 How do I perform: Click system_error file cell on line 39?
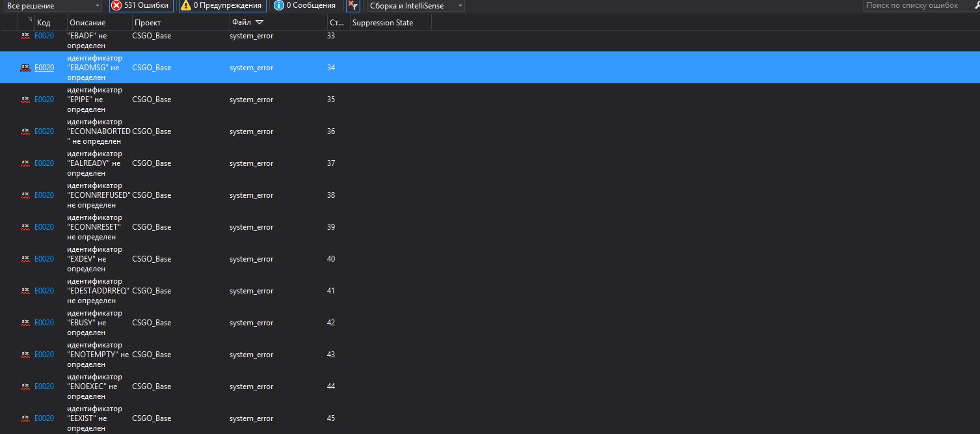click(251, 227)
